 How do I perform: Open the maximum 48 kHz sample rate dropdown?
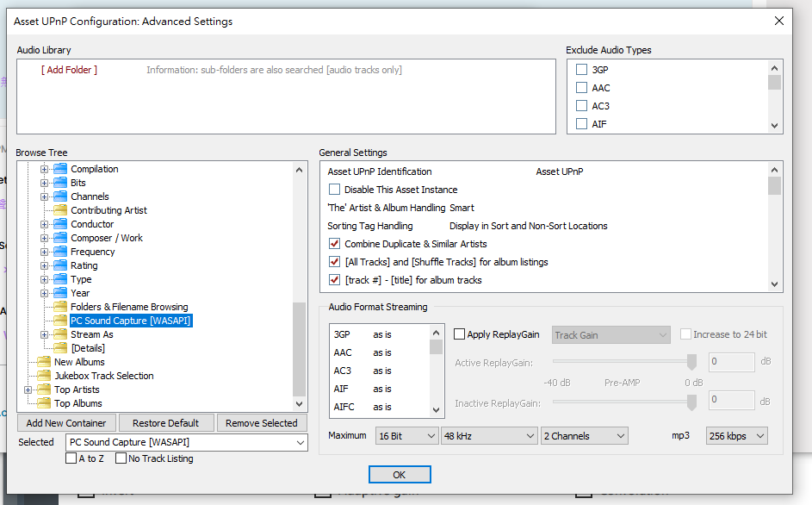[x=488, y=436]
